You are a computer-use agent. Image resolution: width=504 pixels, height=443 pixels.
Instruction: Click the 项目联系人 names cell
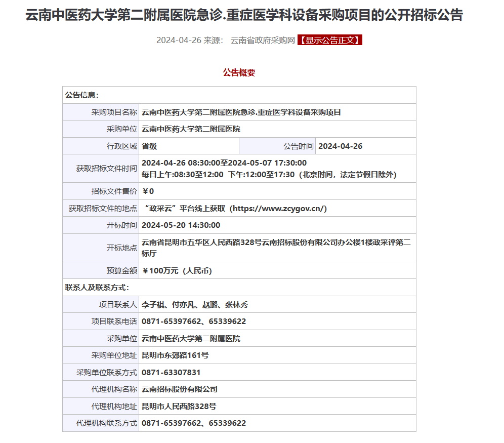tap(194, 305)
